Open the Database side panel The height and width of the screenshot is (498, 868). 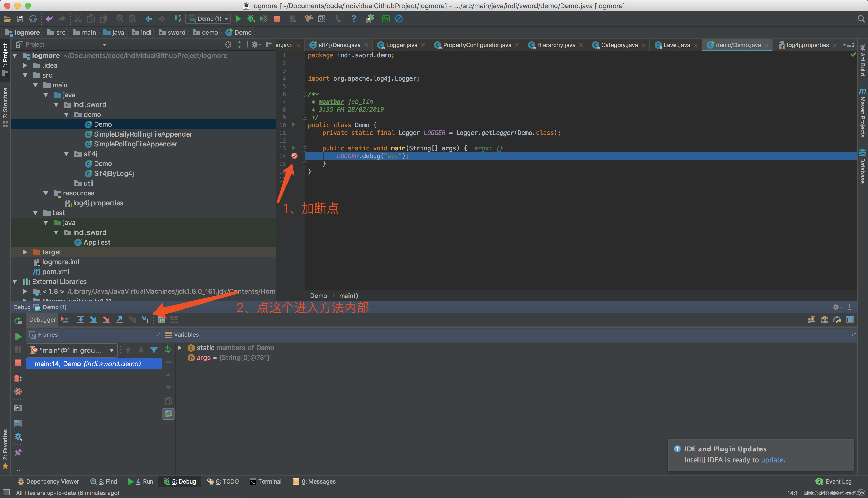(x=863, y=167)
